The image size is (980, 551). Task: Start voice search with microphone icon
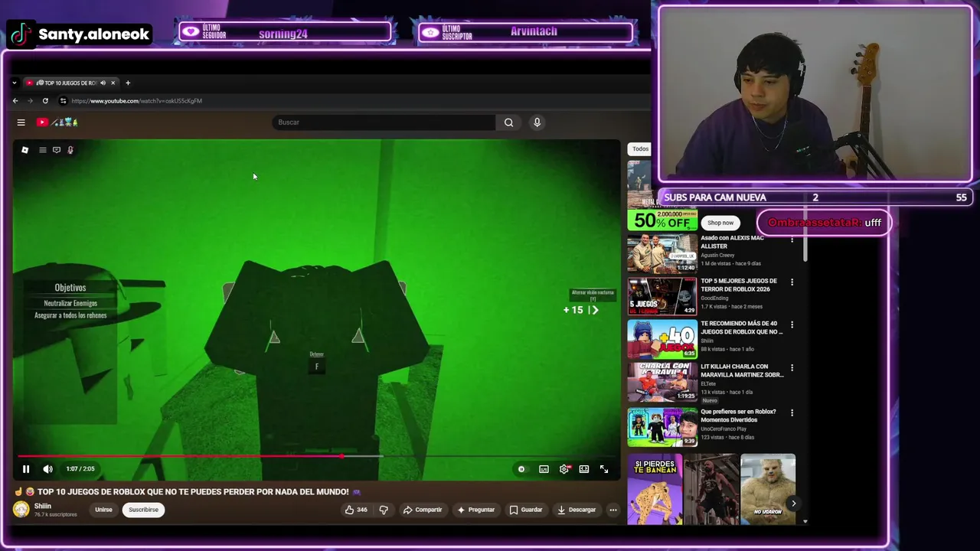(x=537, y=122)
